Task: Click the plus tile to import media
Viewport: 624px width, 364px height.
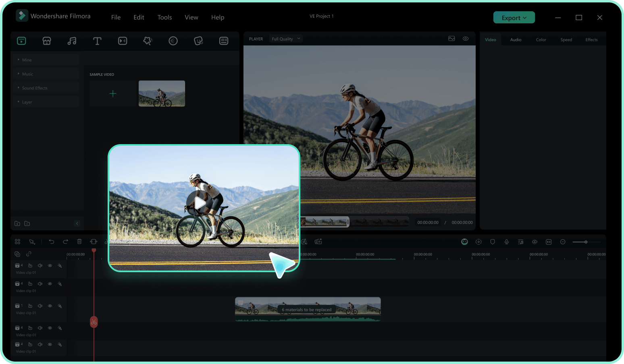Action: [x=113, y=93]
